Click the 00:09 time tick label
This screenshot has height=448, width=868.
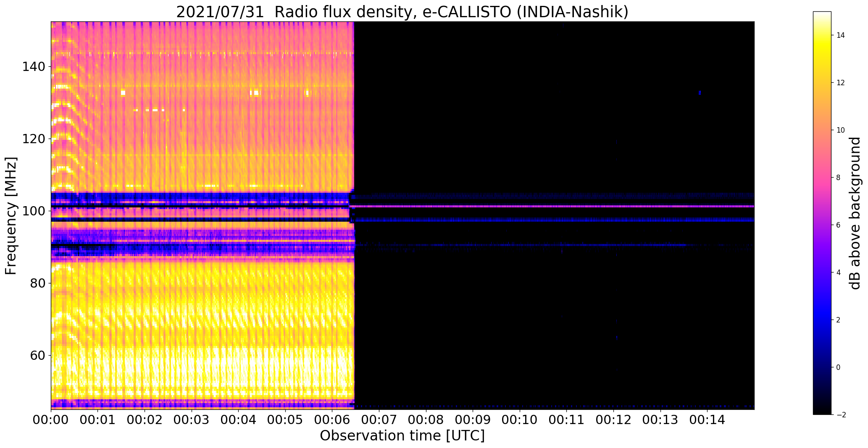(x=473, y=419)
